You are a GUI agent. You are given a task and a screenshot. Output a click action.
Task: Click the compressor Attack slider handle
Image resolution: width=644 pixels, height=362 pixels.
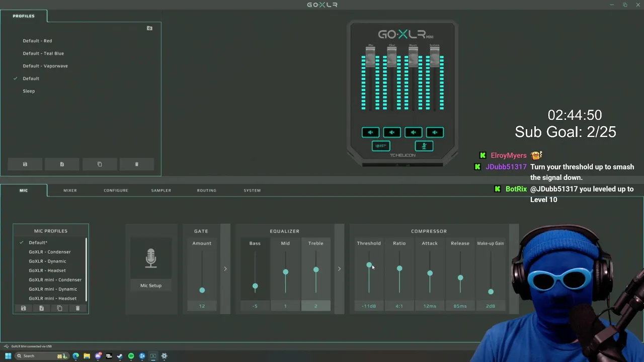click(x=430, y=274)
